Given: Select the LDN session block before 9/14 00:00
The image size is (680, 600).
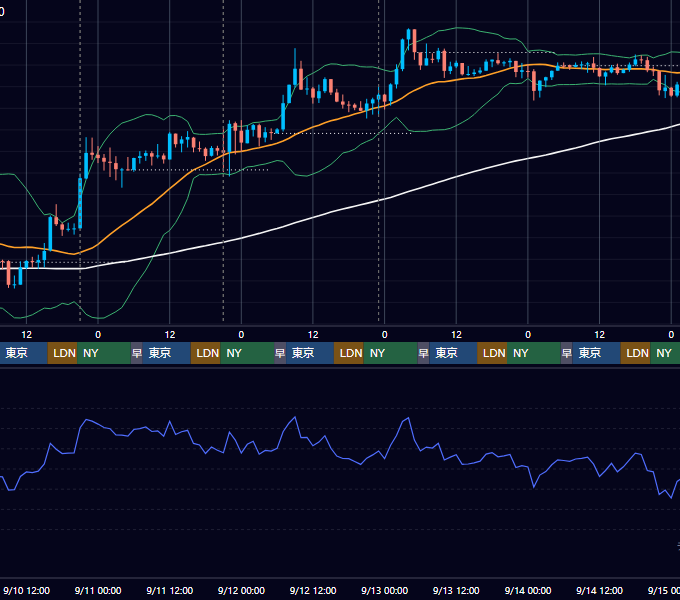Looking at the screenshot, I should pyautogui.click(x=492, y=353).
